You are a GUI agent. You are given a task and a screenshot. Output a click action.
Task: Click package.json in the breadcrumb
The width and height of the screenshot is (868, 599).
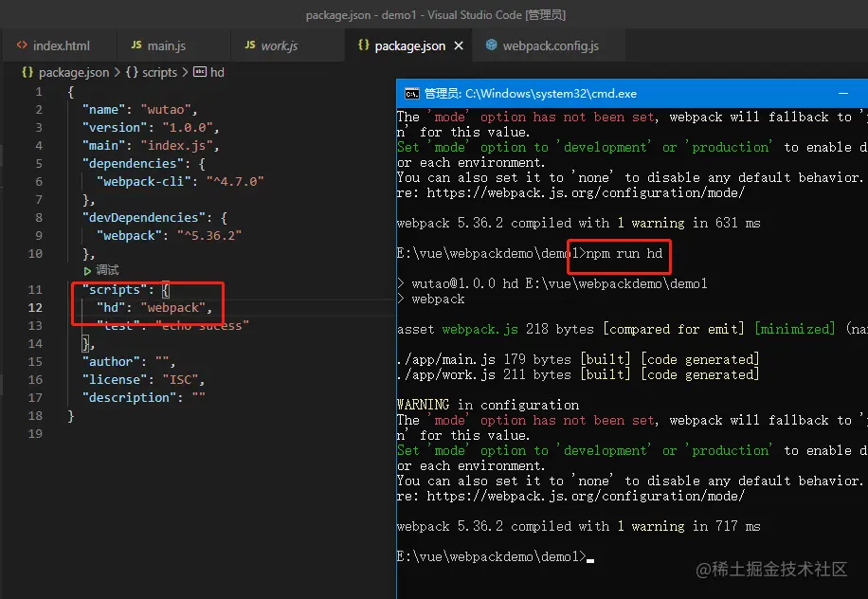pos(74,73)
